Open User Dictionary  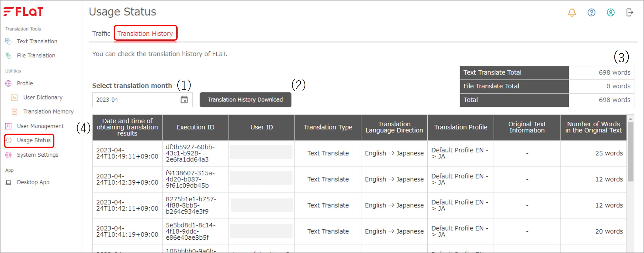43,98
